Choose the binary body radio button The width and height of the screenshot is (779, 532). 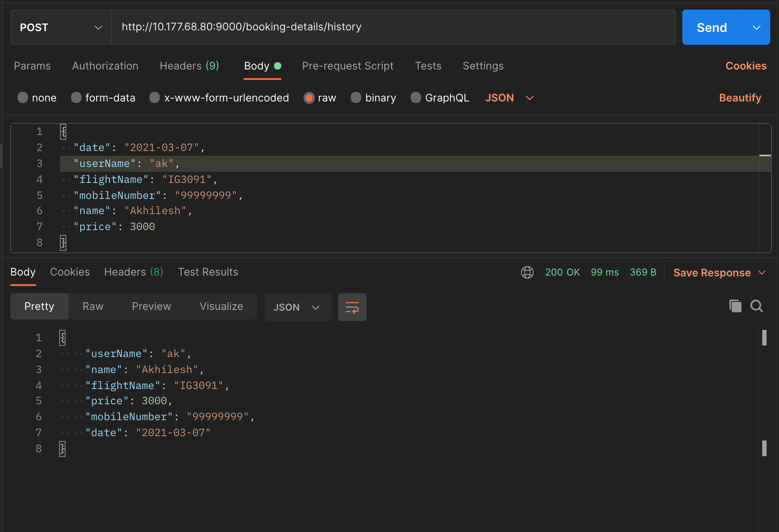coord(356,98)
